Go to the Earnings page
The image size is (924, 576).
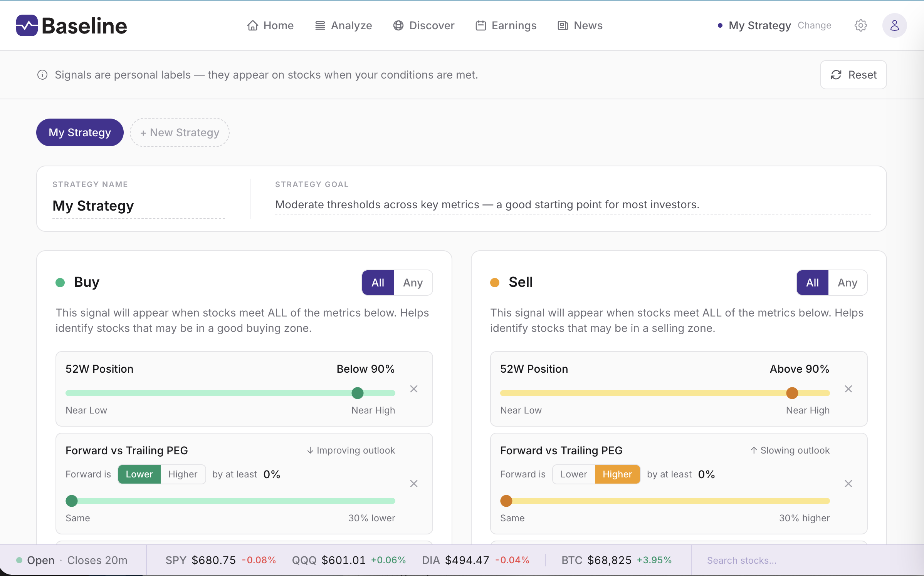click(506, 25)
